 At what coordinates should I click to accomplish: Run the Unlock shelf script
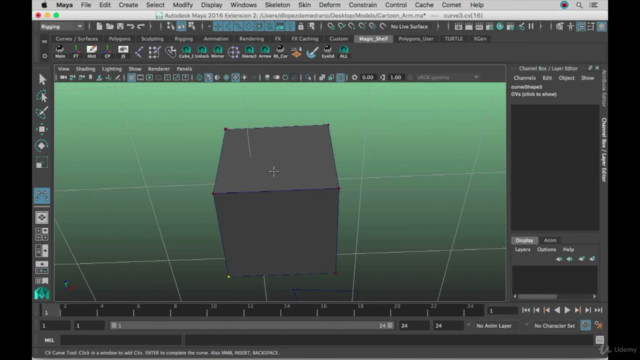[x=202, y=52]
